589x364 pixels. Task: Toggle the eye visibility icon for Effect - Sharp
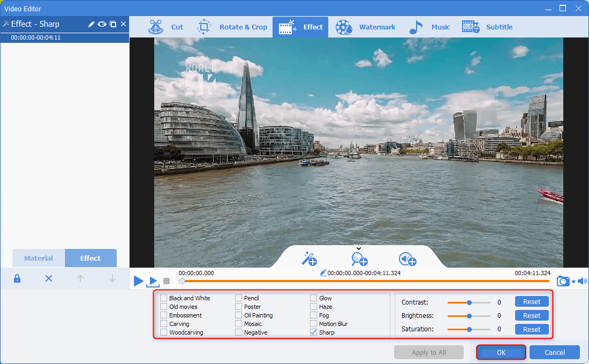click(x=102, y=24)
